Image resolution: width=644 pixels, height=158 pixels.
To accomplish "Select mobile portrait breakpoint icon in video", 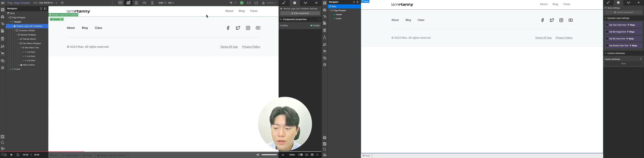I will pyautogui.click(x=152, y=3).
